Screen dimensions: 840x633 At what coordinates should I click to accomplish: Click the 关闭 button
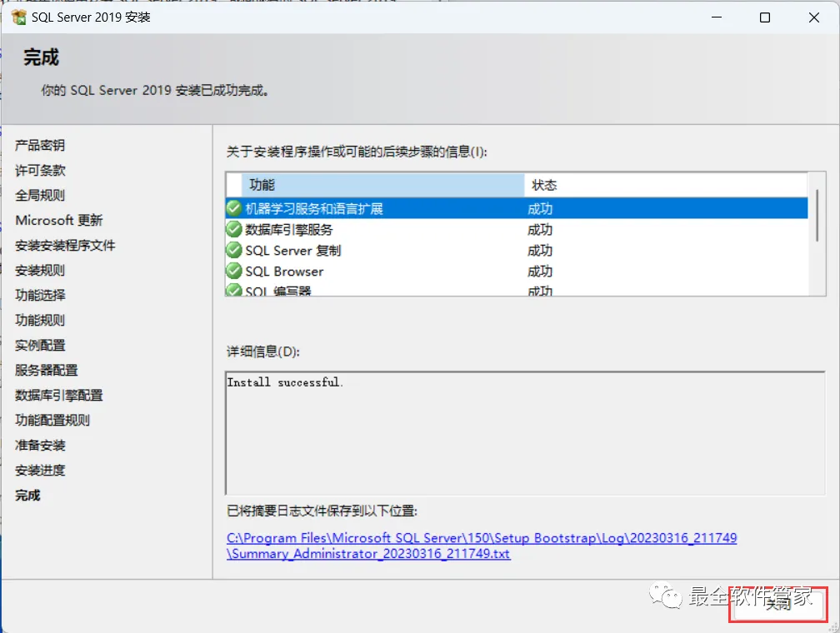click(778, 605)
